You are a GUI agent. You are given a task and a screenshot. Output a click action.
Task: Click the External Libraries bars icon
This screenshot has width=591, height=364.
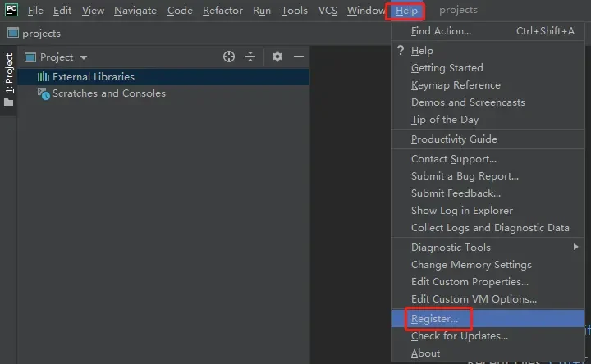(44, 76)
